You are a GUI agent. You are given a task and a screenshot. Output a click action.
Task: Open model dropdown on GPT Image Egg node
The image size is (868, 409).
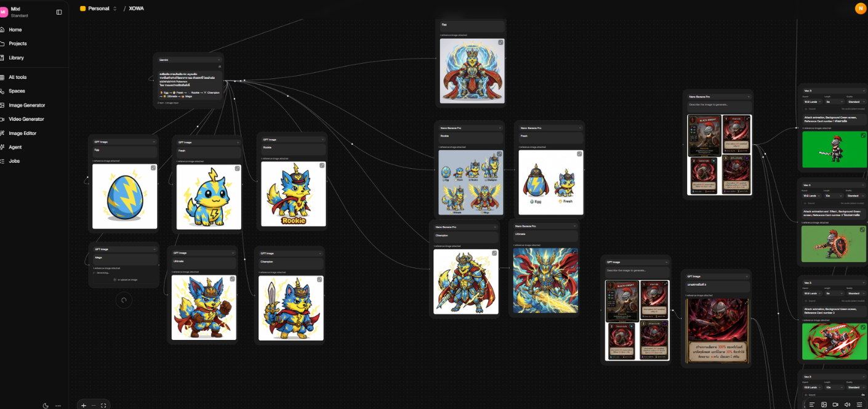coord(124,142)
